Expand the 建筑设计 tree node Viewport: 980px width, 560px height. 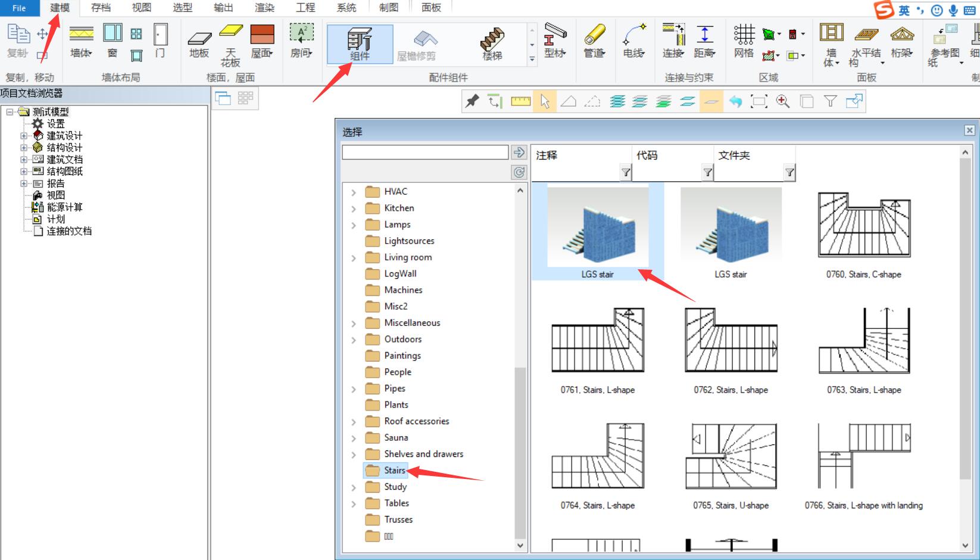[24, 136]
